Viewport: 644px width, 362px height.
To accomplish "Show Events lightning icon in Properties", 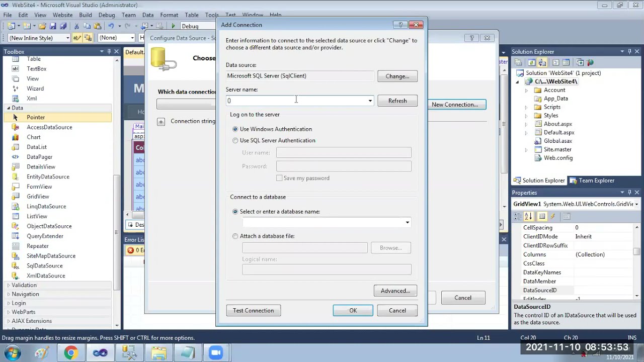I will pos(552,216).
